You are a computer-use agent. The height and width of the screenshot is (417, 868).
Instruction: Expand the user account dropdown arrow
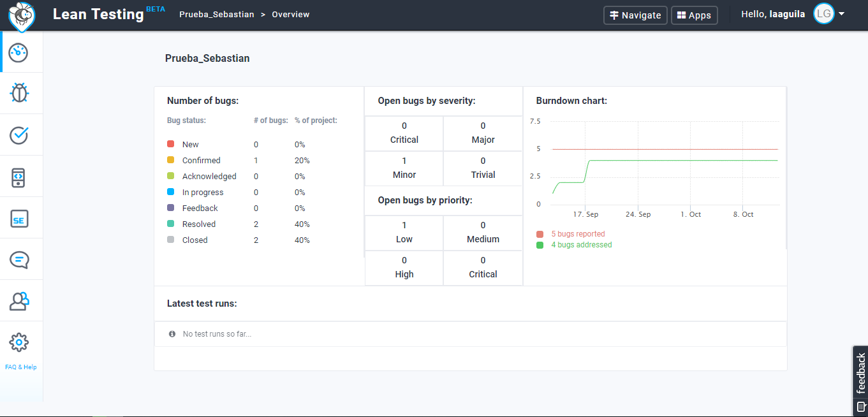click(x=841, y=14)
